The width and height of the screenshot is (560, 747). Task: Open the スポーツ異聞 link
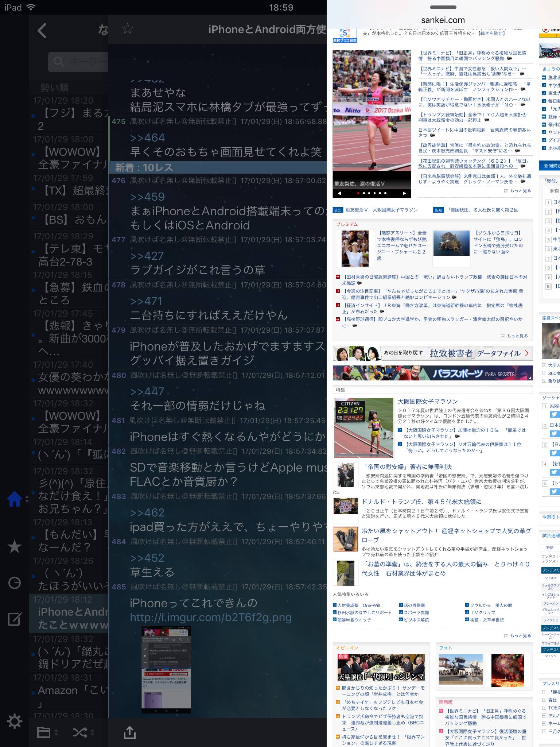pyautogui.click(x=416, y=613)
